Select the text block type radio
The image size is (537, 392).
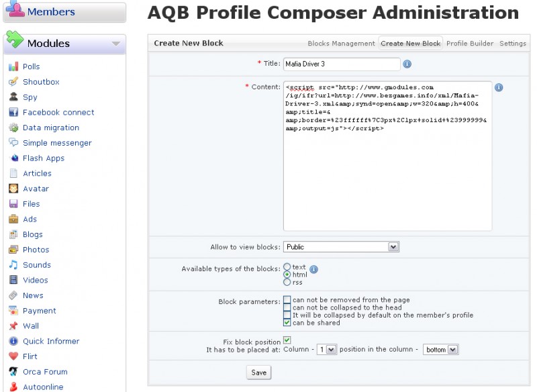[x=287, y=266]
